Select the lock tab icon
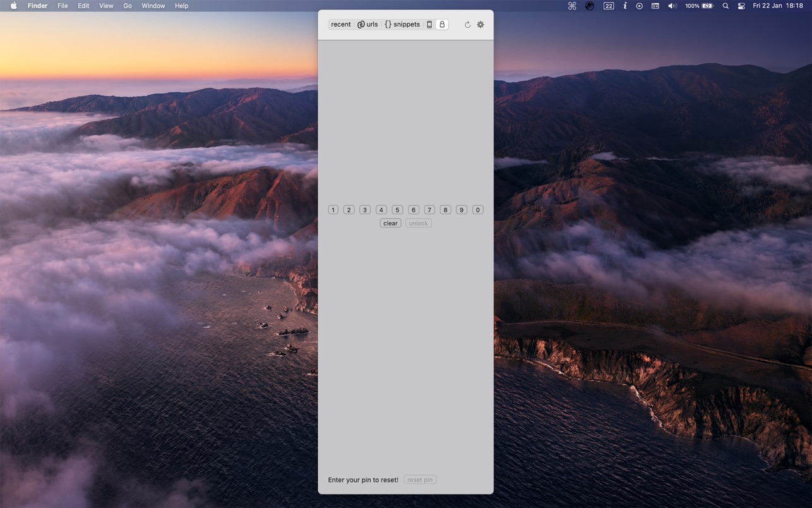Image resolution: width=812 pixels, height=508 pixels. click(x=442, y=25)
